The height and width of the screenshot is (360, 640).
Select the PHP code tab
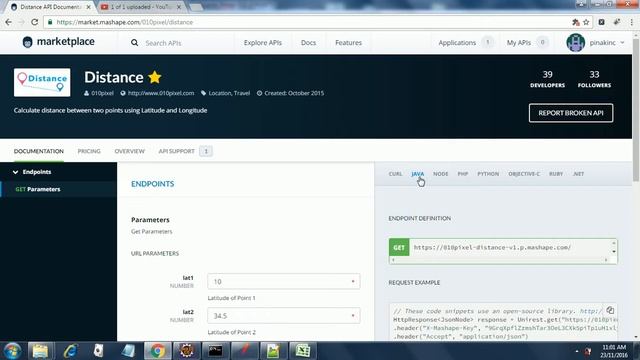(462, 174)
